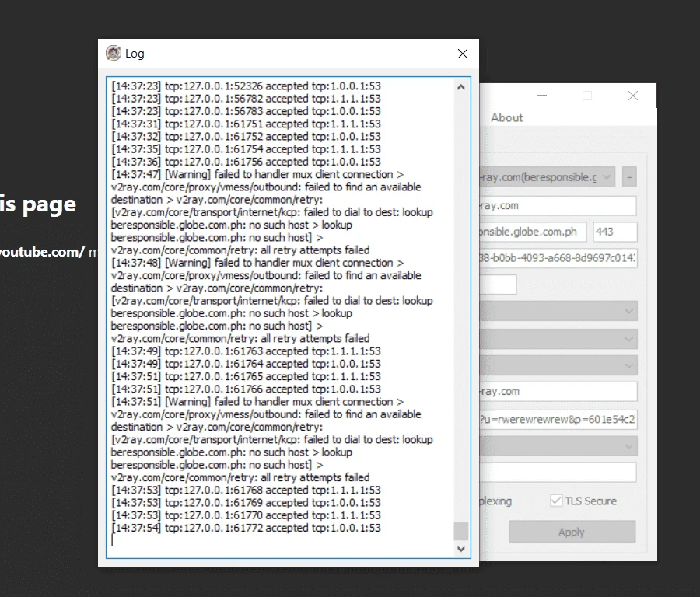
Task: Click the address field ending globe.com.ph
Action: [533, 232]
